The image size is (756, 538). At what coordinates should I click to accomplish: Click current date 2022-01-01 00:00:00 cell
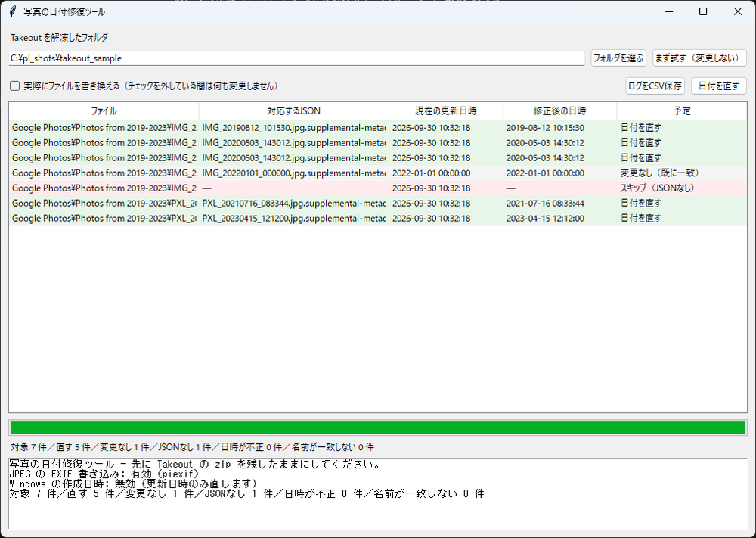coord(431,173)
